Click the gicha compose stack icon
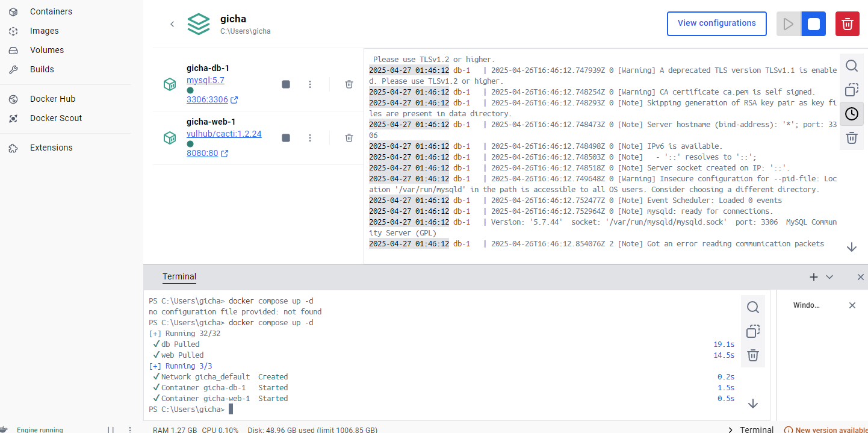868x433 pixels. tap(198, 24)
